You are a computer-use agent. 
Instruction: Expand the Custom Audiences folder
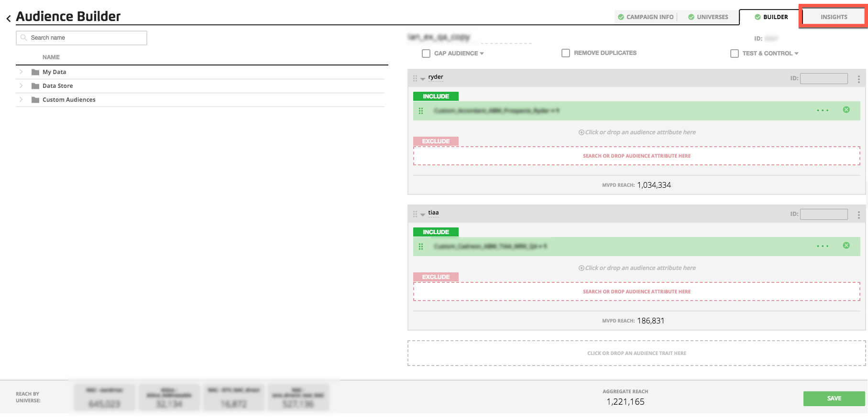(x=21, y=99)
